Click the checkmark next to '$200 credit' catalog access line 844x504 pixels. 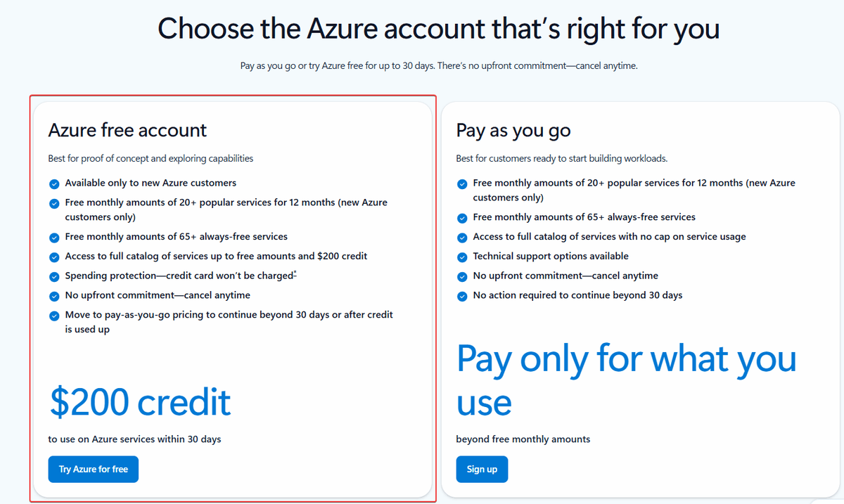[x=54, y=257]
